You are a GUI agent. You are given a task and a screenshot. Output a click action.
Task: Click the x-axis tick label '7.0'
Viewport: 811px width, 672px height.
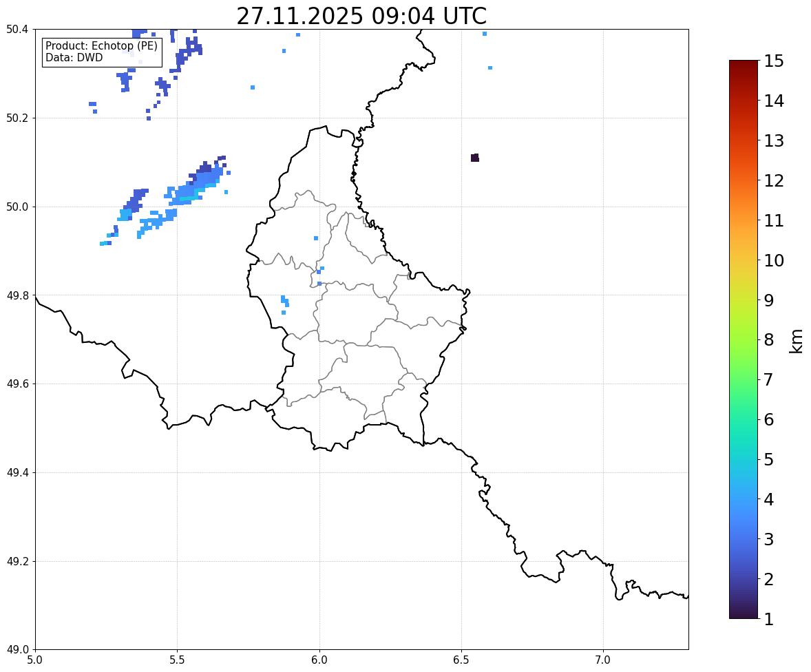(603, 660)
